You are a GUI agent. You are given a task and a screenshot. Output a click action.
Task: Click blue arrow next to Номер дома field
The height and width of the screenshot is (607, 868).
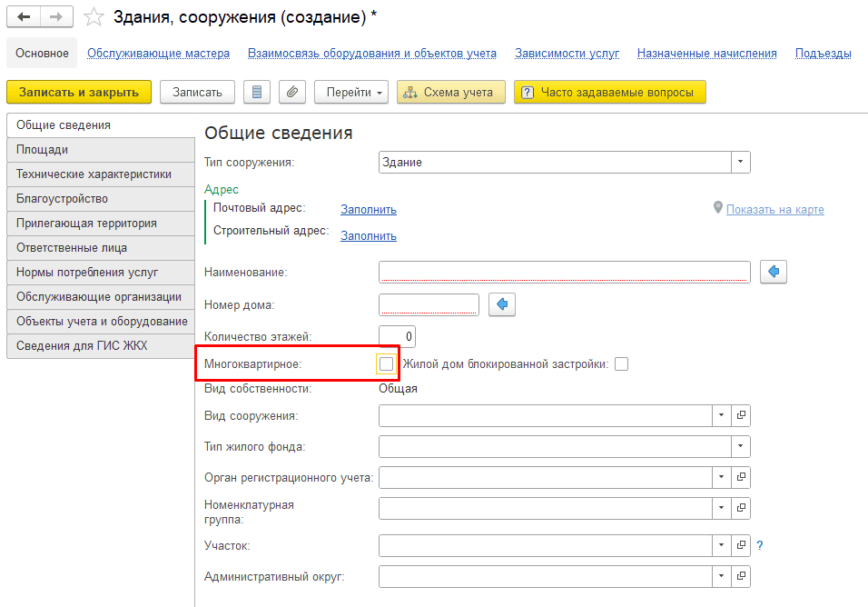click(502, 304)
